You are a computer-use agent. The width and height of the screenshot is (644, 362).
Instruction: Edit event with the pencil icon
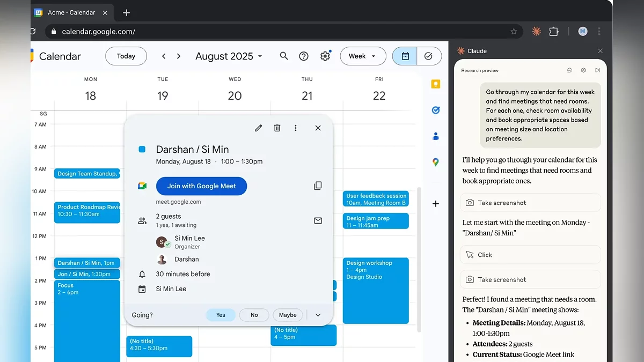tap(258, 128)
